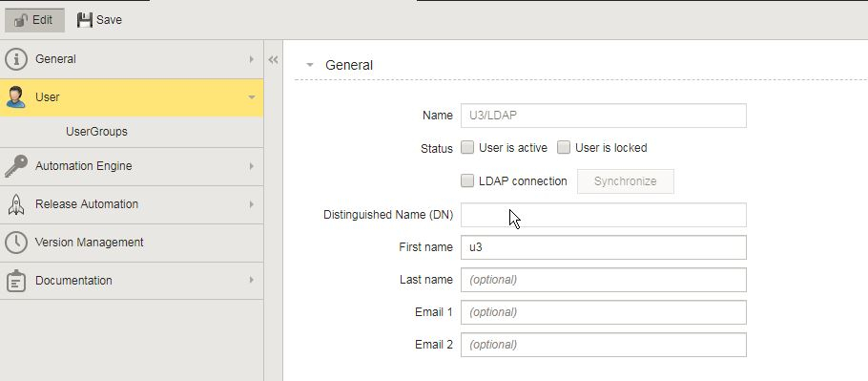This screenshot has width=868, height=381.
Task: Open the General sidebar tab
Action: click(x=132, y=58)
